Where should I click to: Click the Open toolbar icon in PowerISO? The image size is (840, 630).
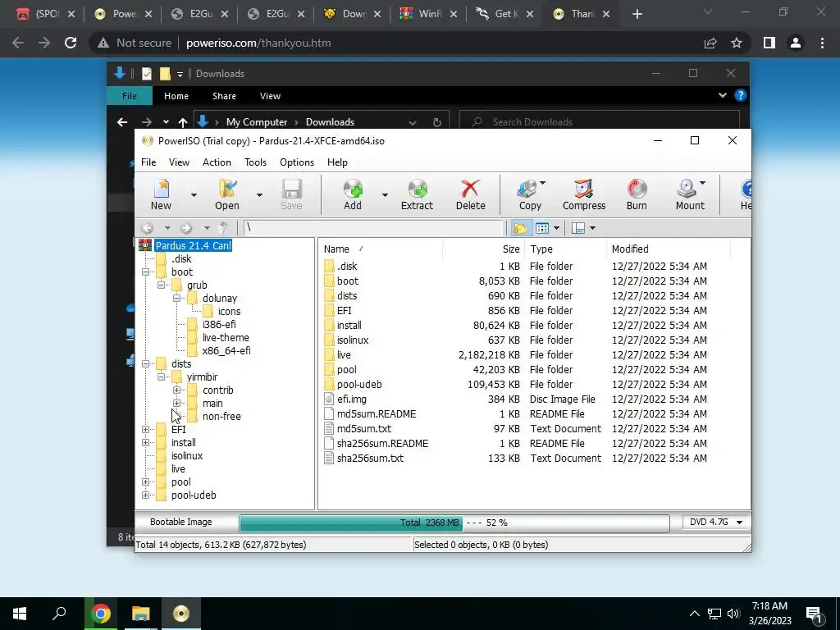pos(227,195)
